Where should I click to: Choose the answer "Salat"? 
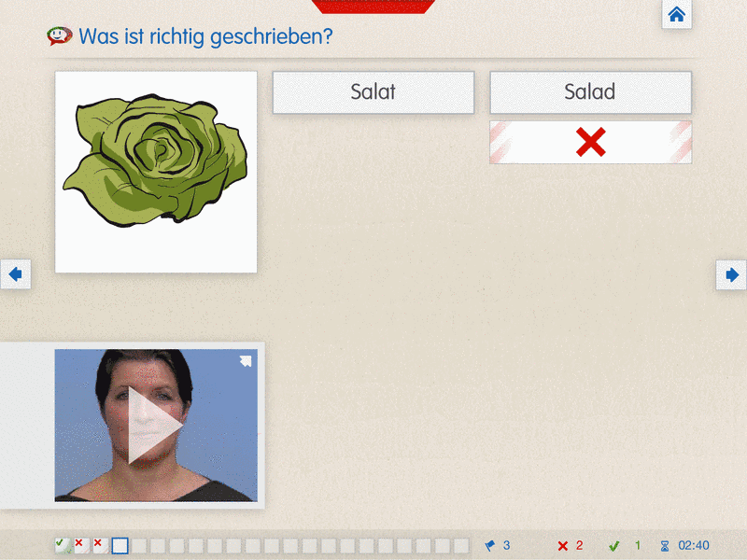pos(373,92)
